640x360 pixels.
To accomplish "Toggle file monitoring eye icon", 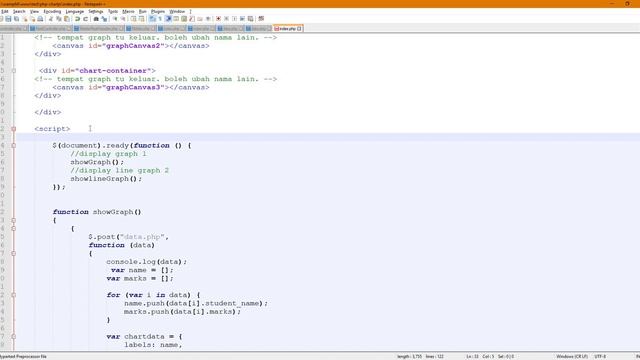I will click(x=208, y=19).
